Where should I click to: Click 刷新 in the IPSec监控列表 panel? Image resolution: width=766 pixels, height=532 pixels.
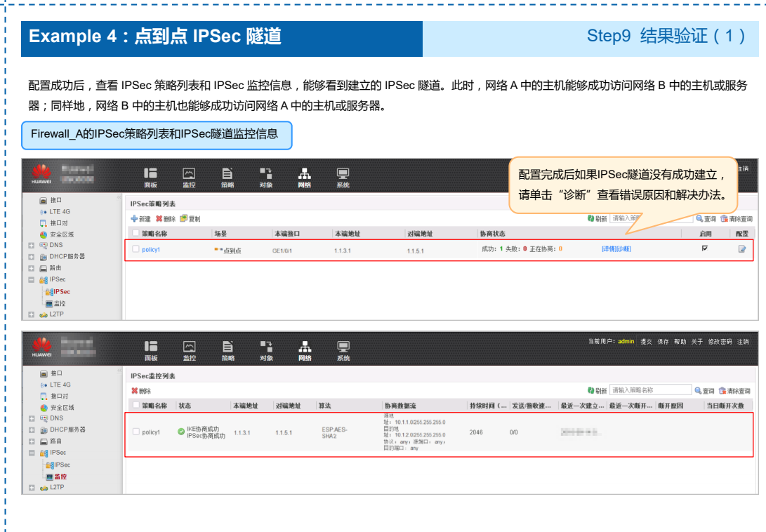(597, 391)
